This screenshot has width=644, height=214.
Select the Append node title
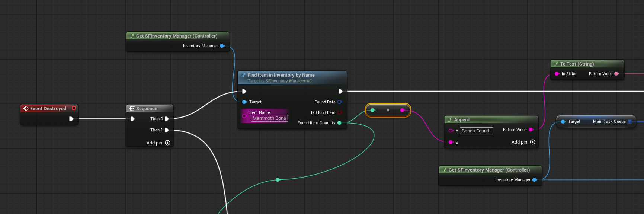point(462,120)
